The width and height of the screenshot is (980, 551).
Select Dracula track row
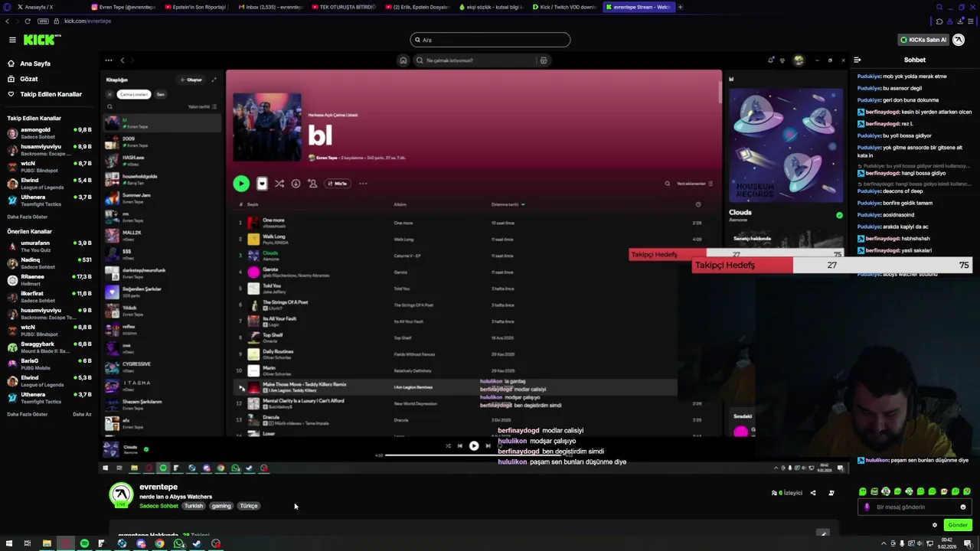coord(470,419)
